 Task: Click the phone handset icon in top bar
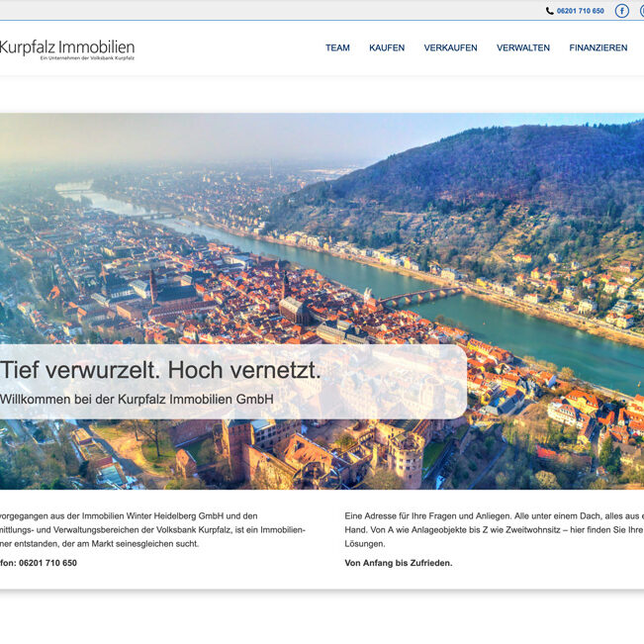pos(550,11)
